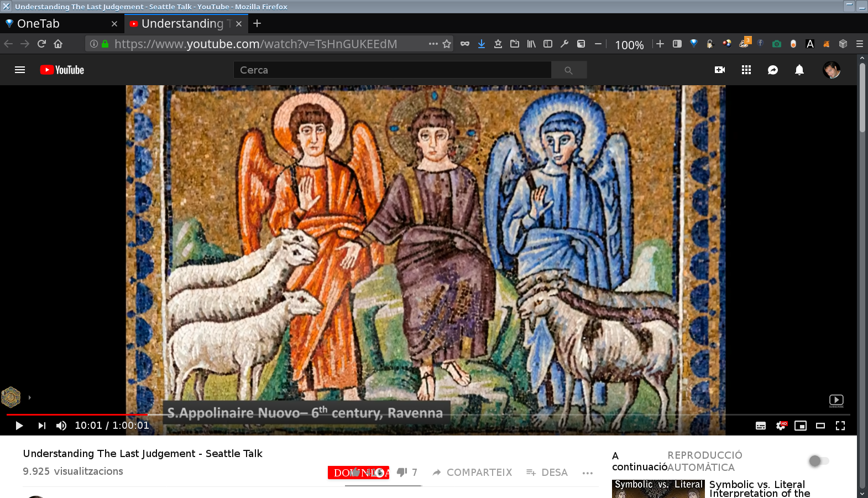Viewport: 868px width, 498px height.
Task: Open create video upload icon
Action: click(720, 70)
